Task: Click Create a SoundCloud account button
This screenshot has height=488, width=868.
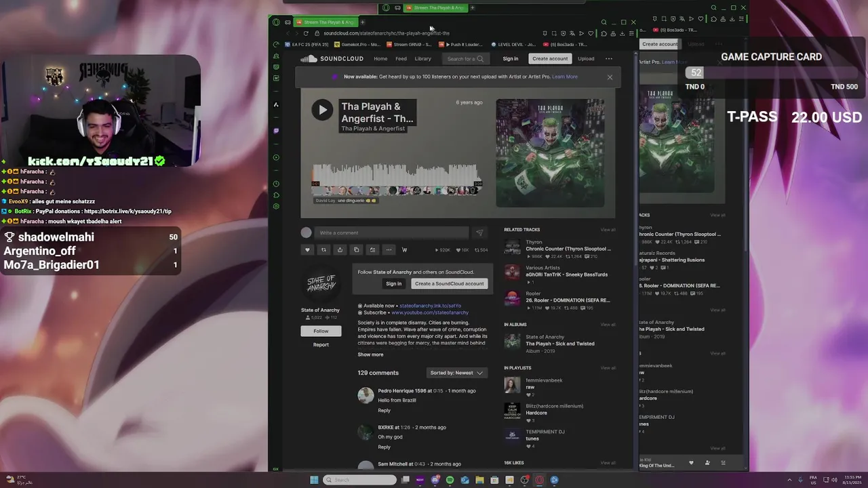Action: tap(449, 284)
